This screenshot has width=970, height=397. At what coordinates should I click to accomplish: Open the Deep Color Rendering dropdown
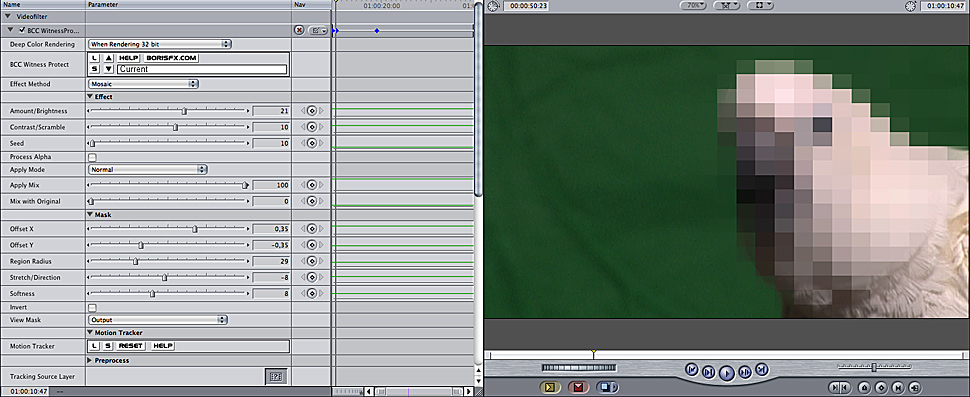pyautogui.click(x=160, y=44)
